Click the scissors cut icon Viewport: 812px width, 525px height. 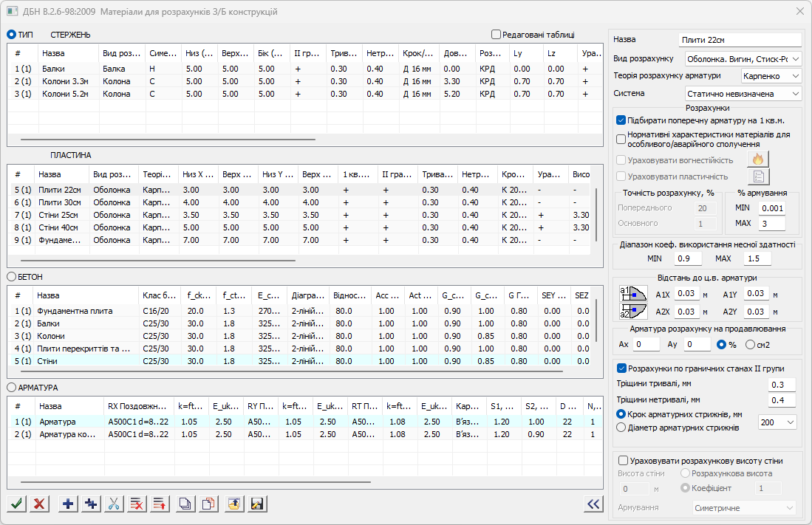tap(114, 504)
